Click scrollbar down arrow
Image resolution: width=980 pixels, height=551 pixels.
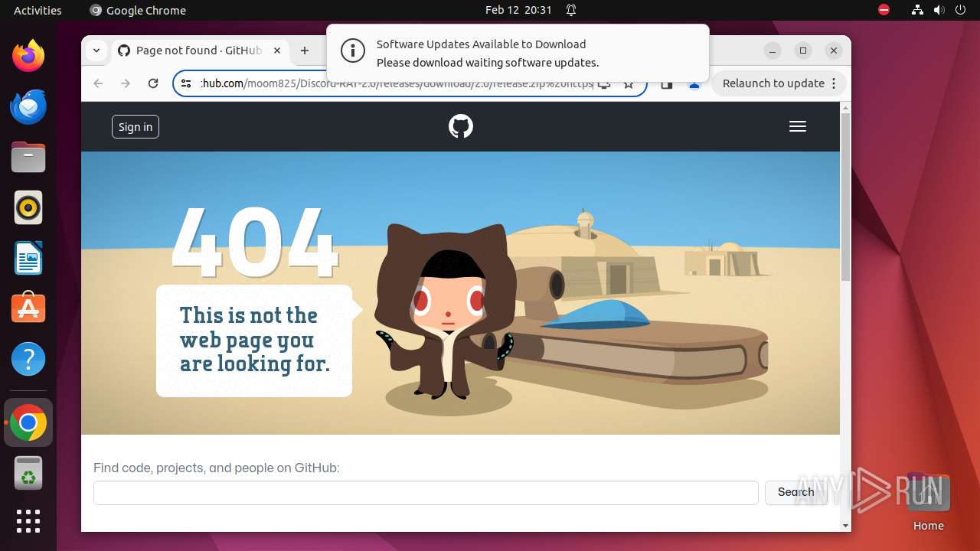click(x=845, y=526)
